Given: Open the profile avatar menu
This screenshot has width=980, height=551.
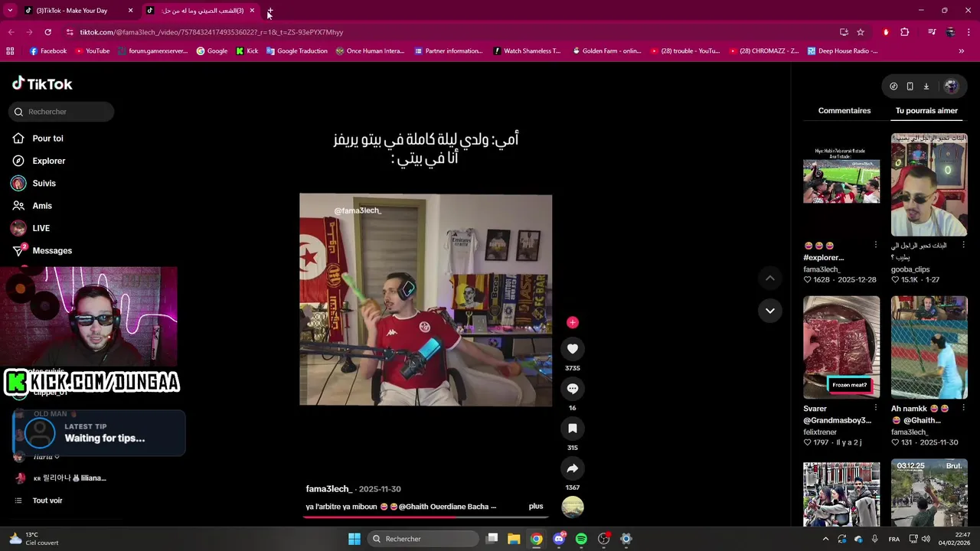Looking at the screenshot, I should coord(951,86).
